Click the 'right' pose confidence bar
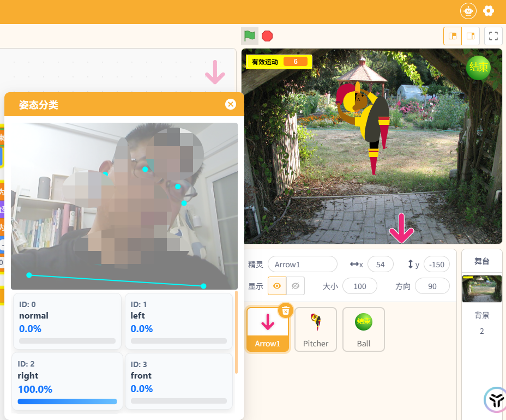 [x=67, y=401]
